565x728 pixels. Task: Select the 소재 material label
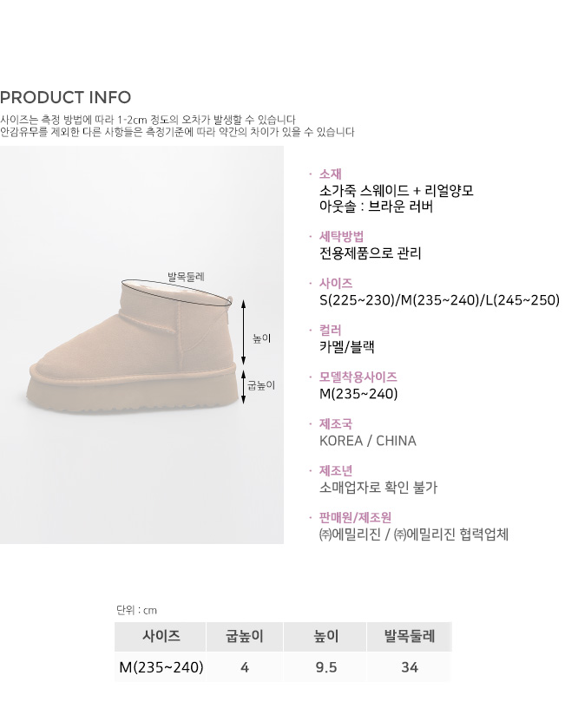click(330, 174)
